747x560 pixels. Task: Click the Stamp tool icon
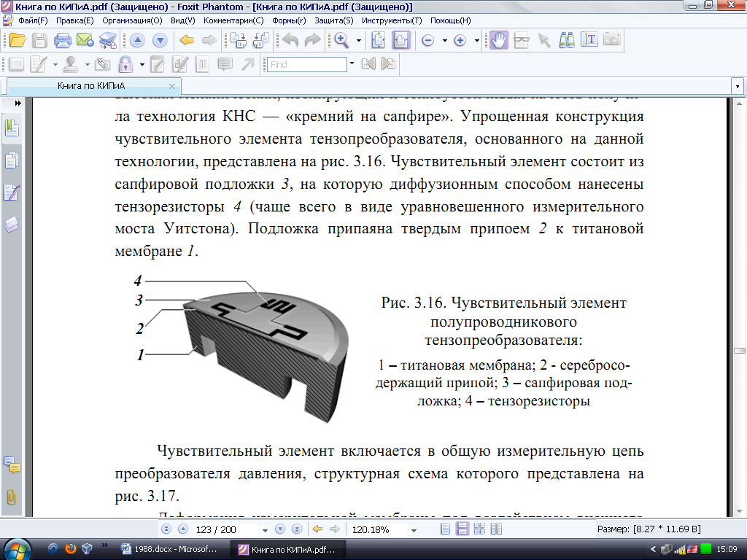click(x=71, y=64)
